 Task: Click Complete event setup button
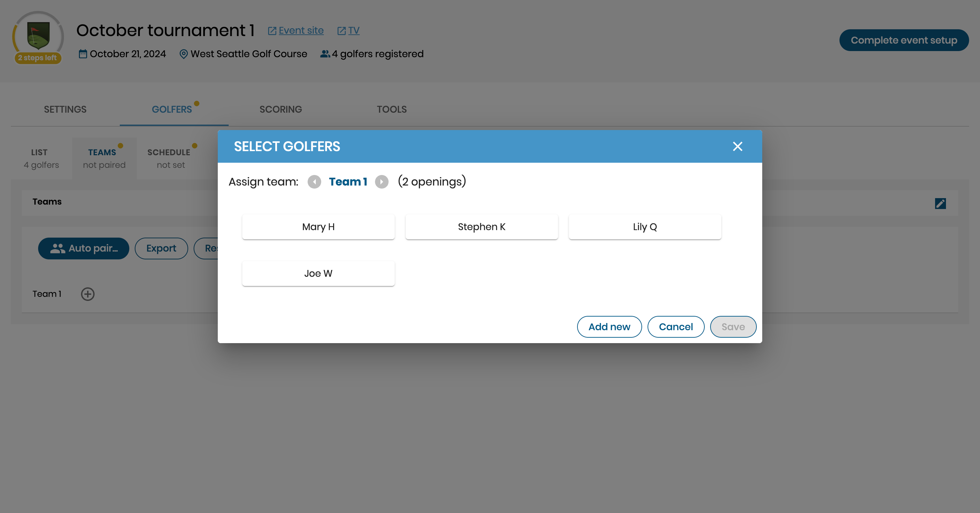tap(903, 41)
